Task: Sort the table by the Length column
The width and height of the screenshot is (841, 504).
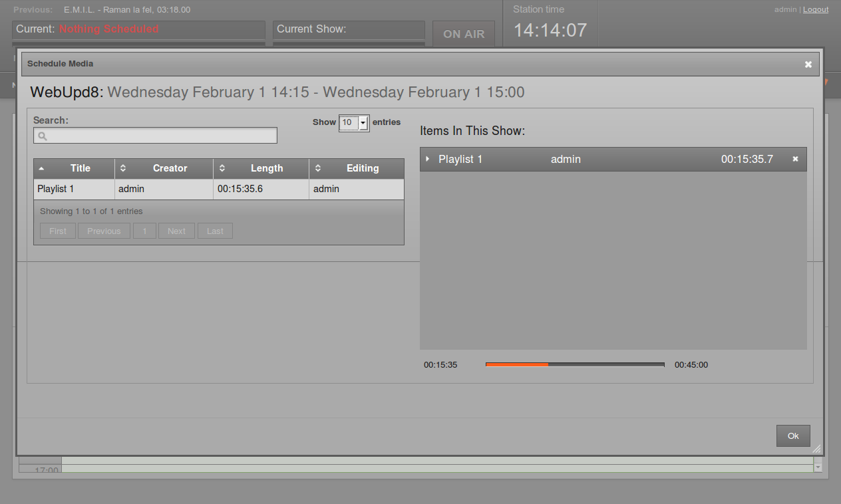Action: point(222,168)
